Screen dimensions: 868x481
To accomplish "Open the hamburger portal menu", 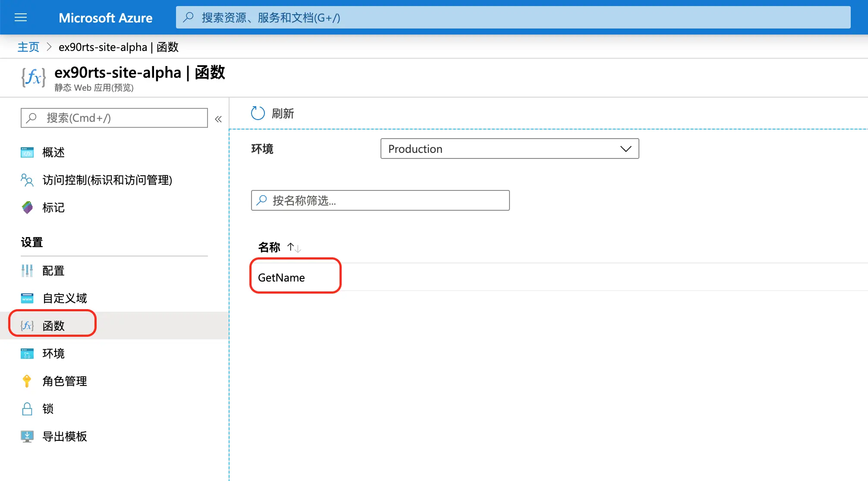I will (21, 17).
